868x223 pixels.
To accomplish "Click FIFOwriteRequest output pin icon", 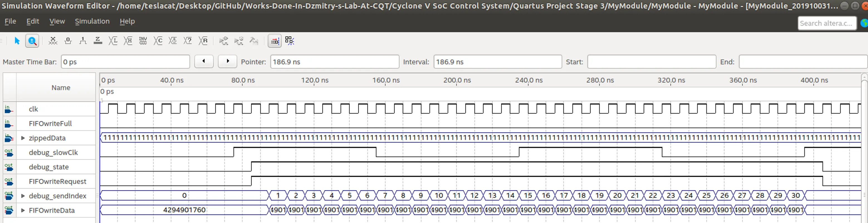I will [9, 181].
